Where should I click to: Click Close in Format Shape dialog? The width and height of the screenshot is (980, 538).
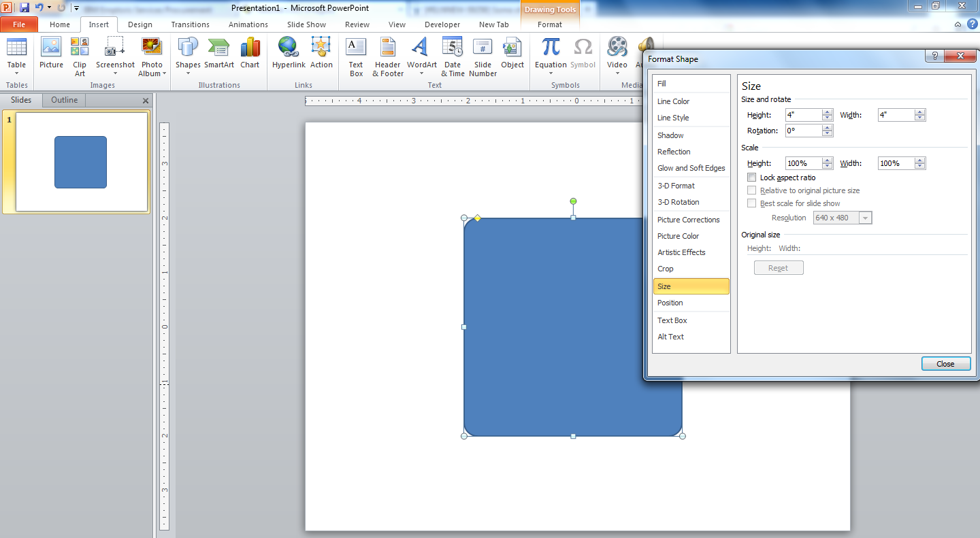[946, 364]
